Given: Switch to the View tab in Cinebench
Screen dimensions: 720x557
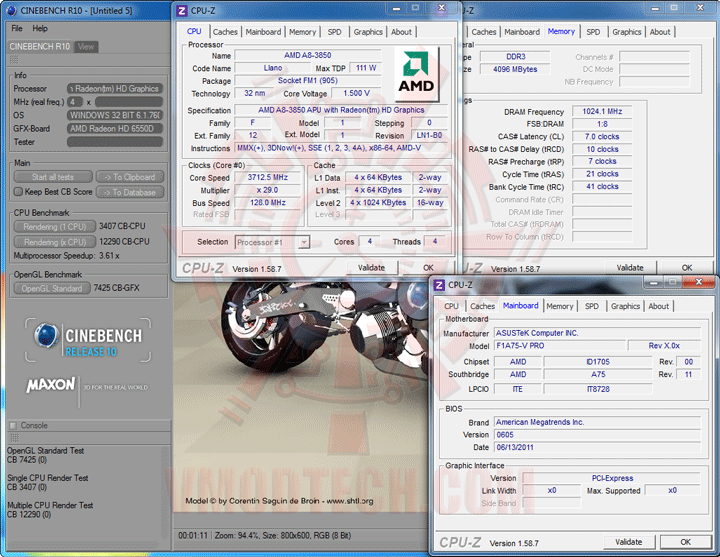Looking at the screenshot, I should click(x=86, y=46).
